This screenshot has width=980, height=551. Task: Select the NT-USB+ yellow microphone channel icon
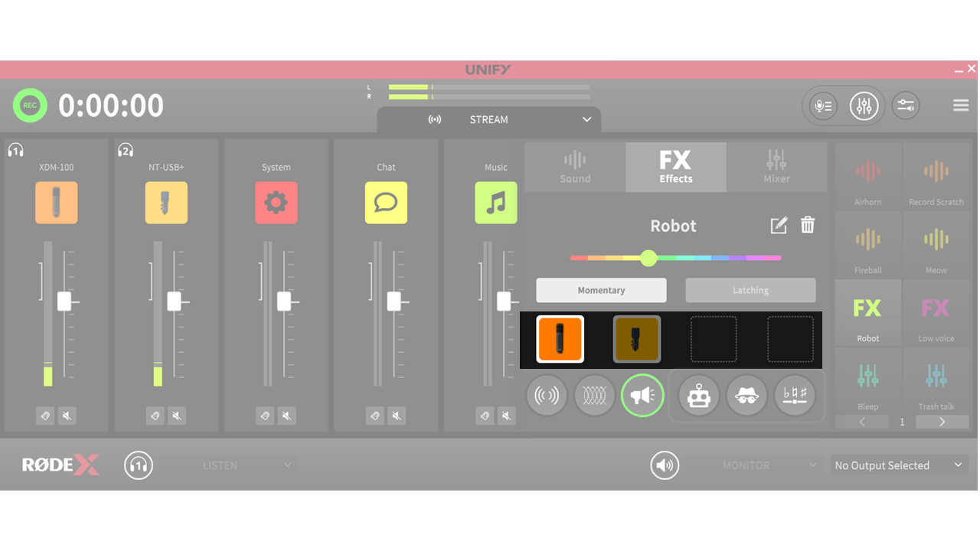coord(166,203)
